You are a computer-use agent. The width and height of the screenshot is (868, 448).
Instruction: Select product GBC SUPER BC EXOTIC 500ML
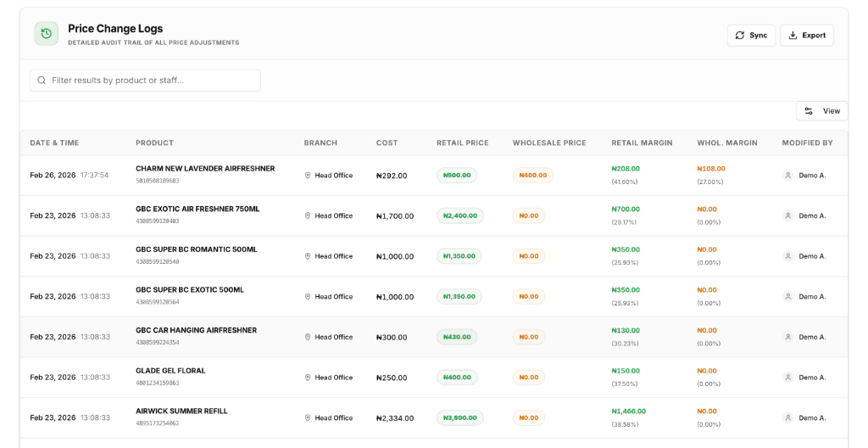190,290
